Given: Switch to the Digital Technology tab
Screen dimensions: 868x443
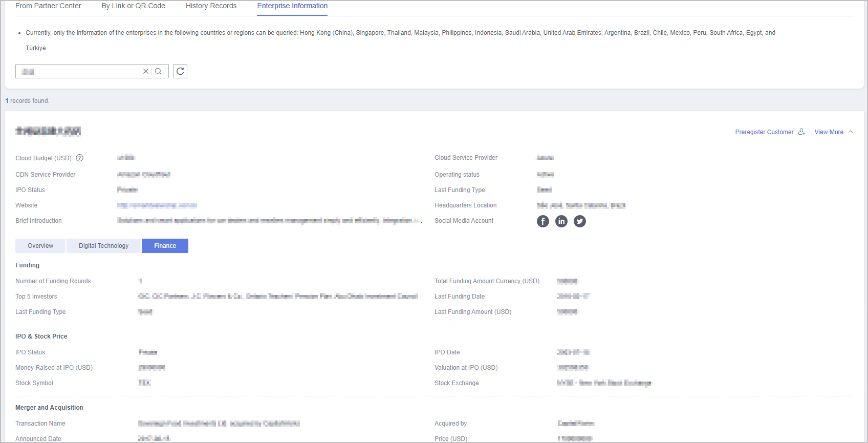Looking at the screenshot, I should click(x=103, y=246).
